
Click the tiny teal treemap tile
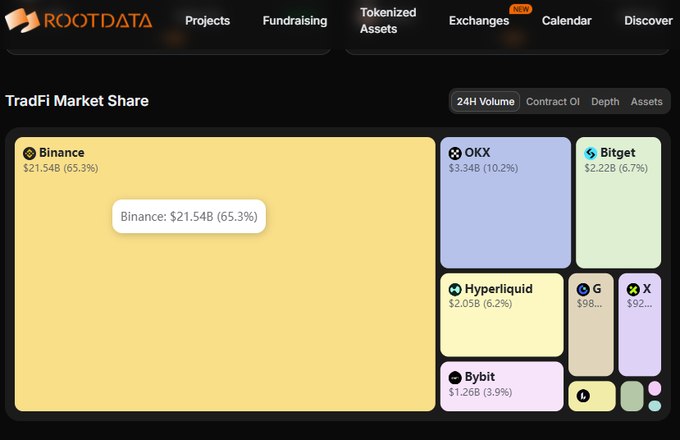point(654,406)
